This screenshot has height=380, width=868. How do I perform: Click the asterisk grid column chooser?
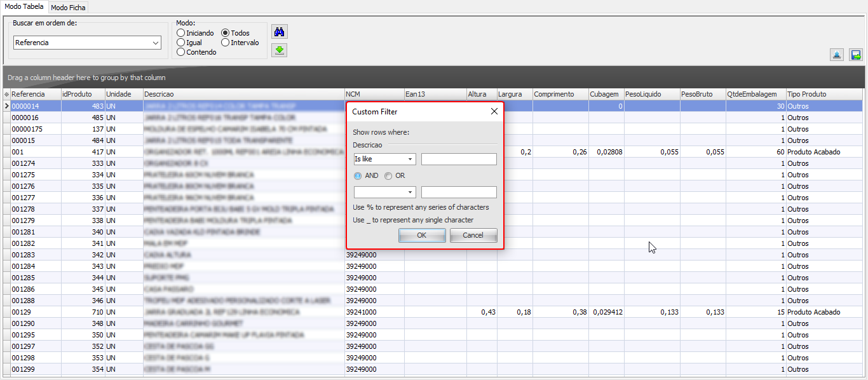(6, 94)
